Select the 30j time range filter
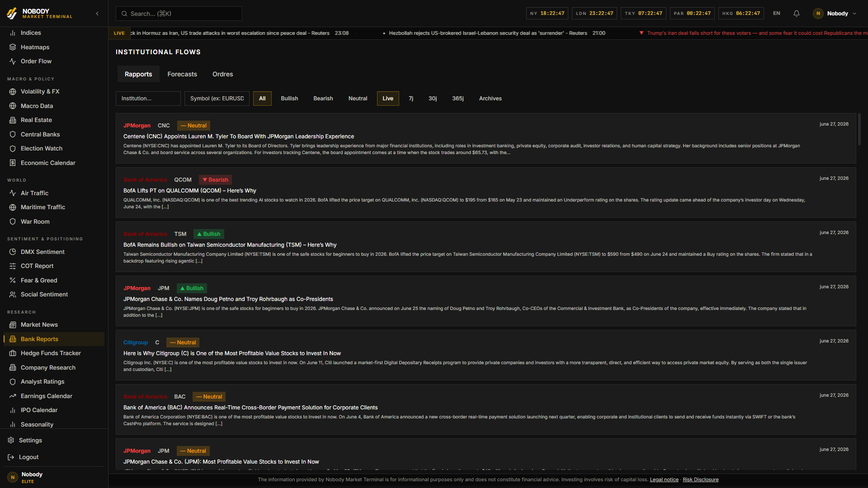Image resolution: width=868 pixels, height=488 pixels. [433, 99]
